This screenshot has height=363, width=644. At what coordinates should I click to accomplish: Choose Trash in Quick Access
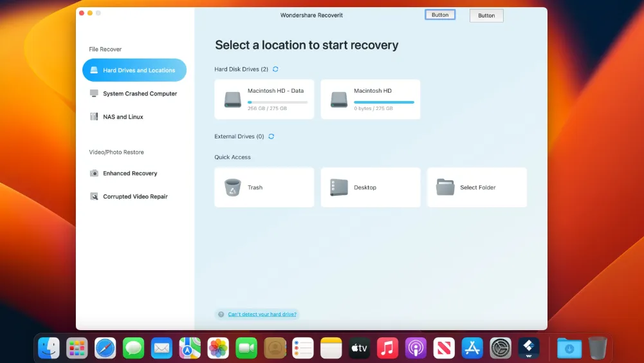point(264,187)
